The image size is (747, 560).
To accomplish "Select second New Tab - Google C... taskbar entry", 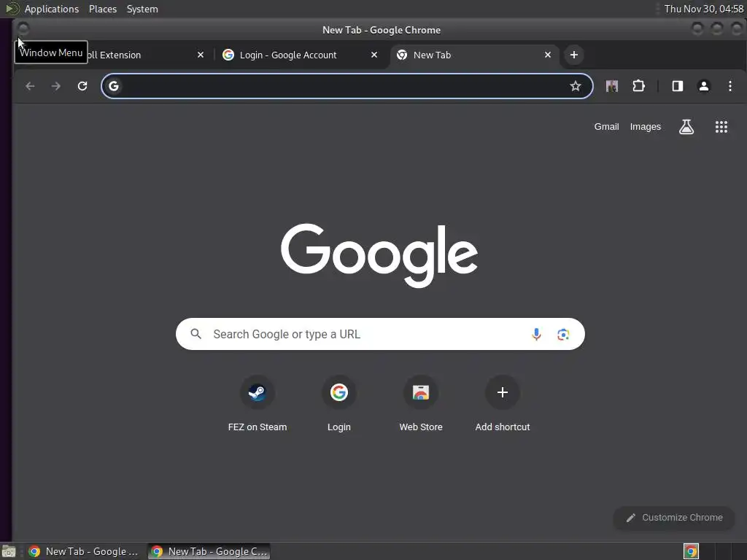I will (209, 551).
